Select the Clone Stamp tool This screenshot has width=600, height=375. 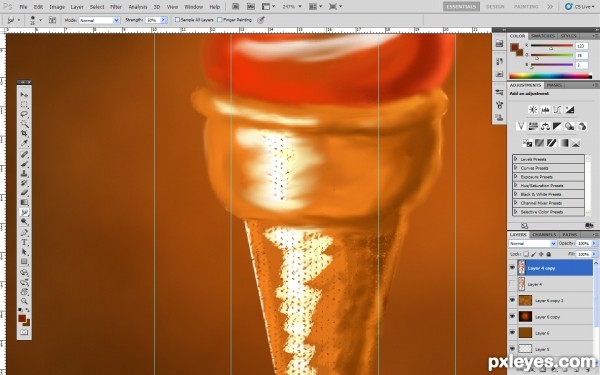[x=24, y=173]
